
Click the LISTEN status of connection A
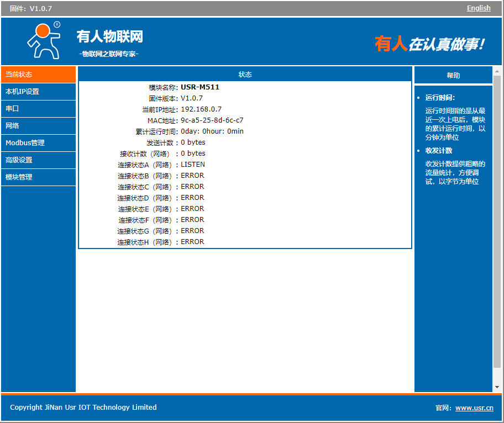[x=192, y=165]
